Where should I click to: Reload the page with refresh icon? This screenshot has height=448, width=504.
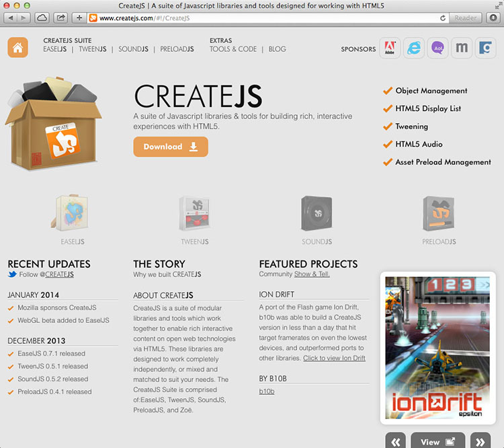(x=443, y=18)
